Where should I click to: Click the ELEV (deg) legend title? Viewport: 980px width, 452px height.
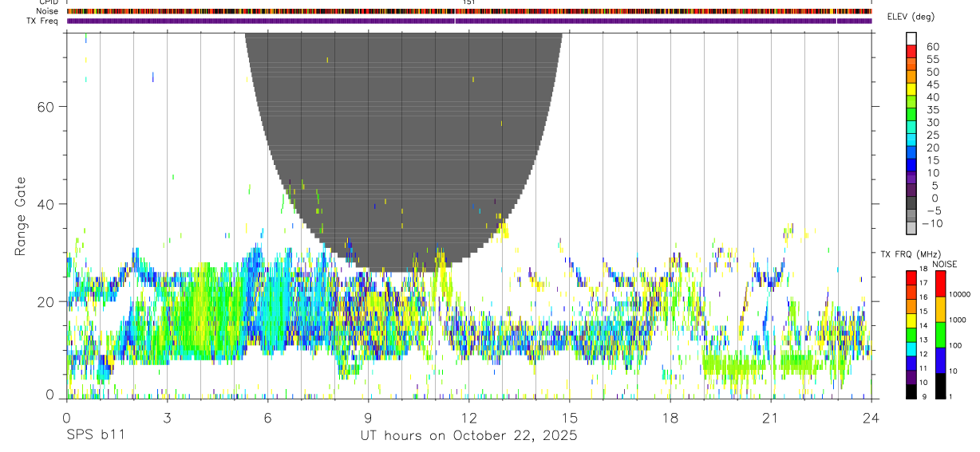click(x=911, y=17)
